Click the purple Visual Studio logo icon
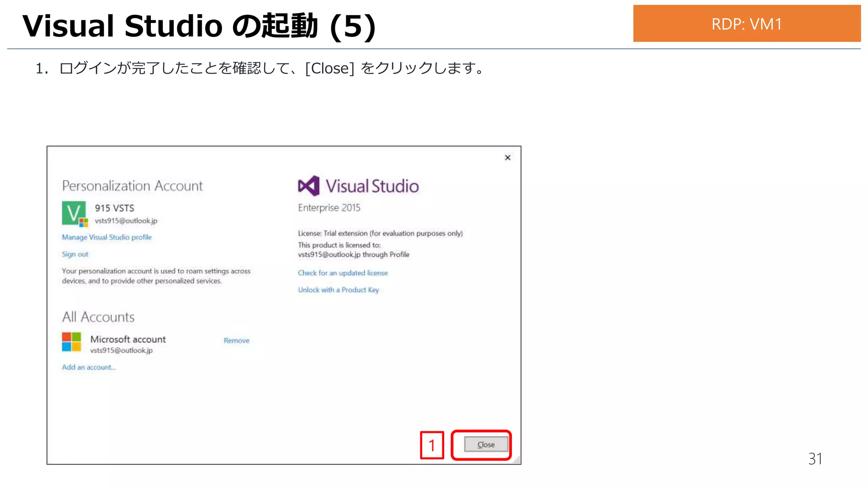 pos(308,186)
